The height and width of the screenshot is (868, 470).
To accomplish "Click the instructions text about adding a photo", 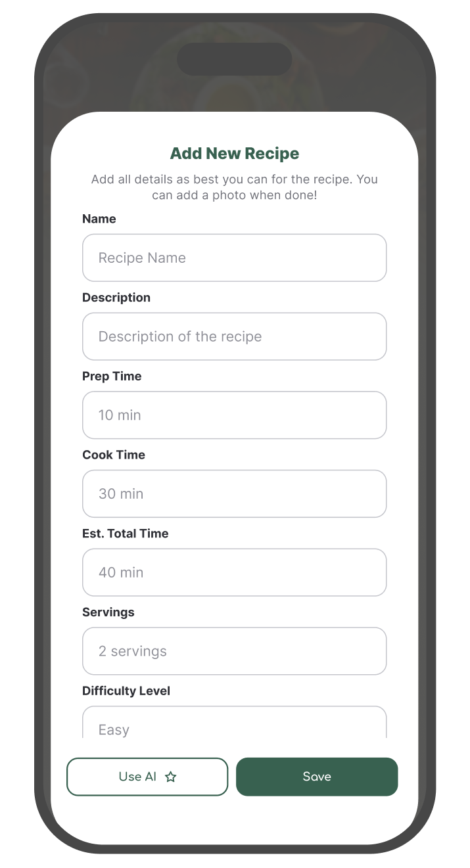I will click(235, 187).
